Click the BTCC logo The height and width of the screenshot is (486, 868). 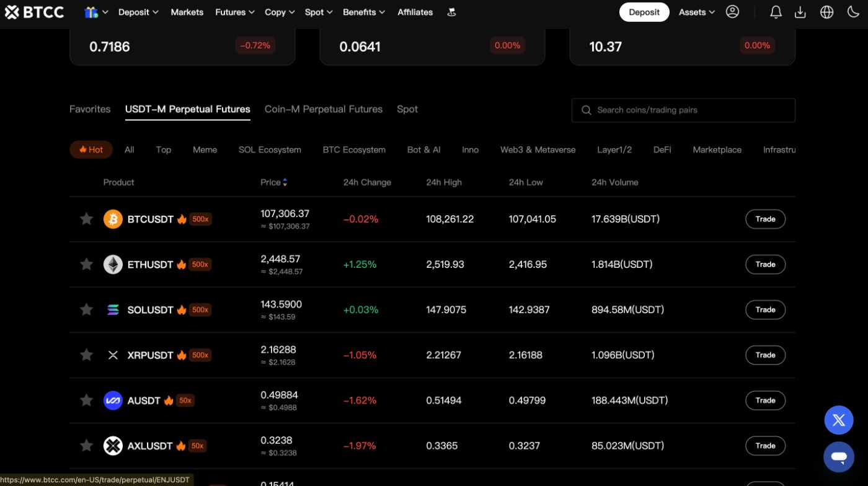tap(34, 12)
